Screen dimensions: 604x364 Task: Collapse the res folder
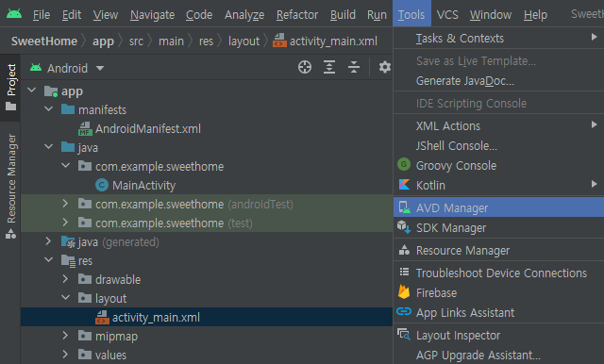click(x=49, y=259)
